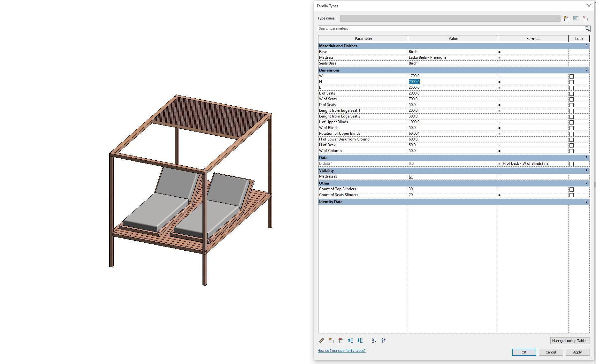Click the search magnifier icon
596x364 pixels.
587,28
